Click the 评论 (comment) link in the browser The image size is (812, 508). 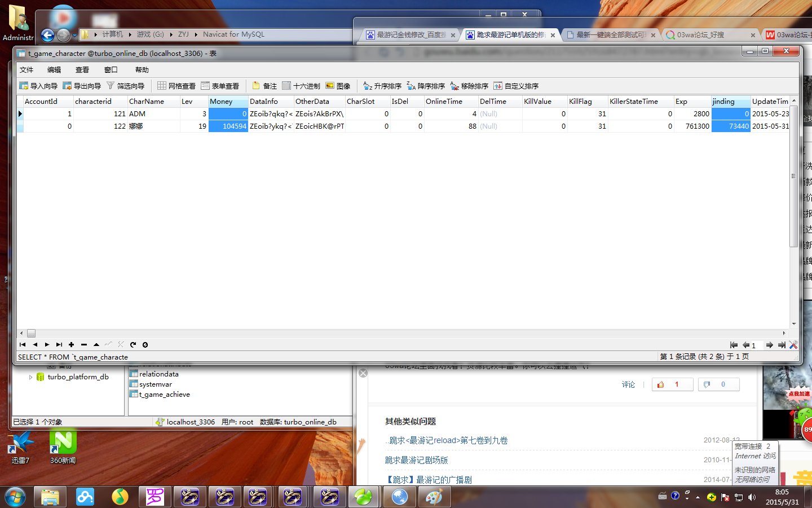pos(628,384)
